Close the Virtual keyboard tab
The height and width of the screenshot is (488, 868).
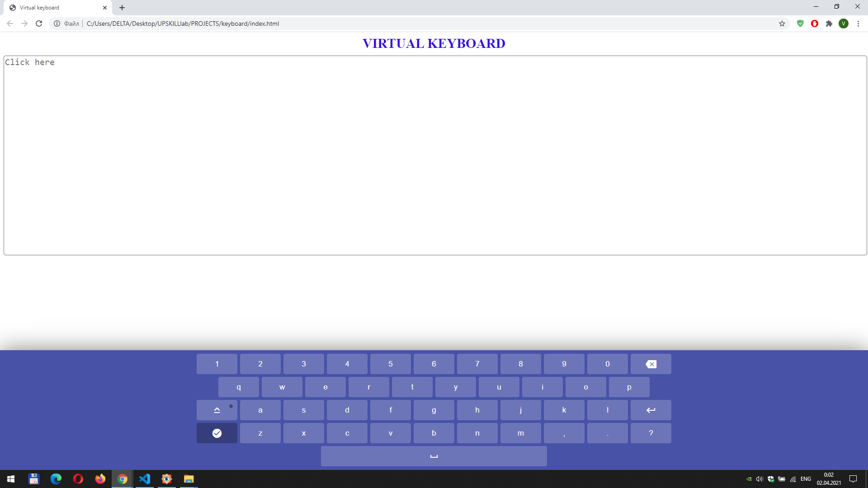[x=105, y=8]
